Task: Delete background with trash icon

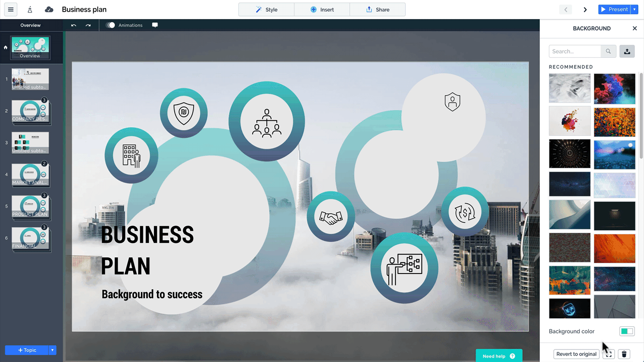Action: (624, 354)
